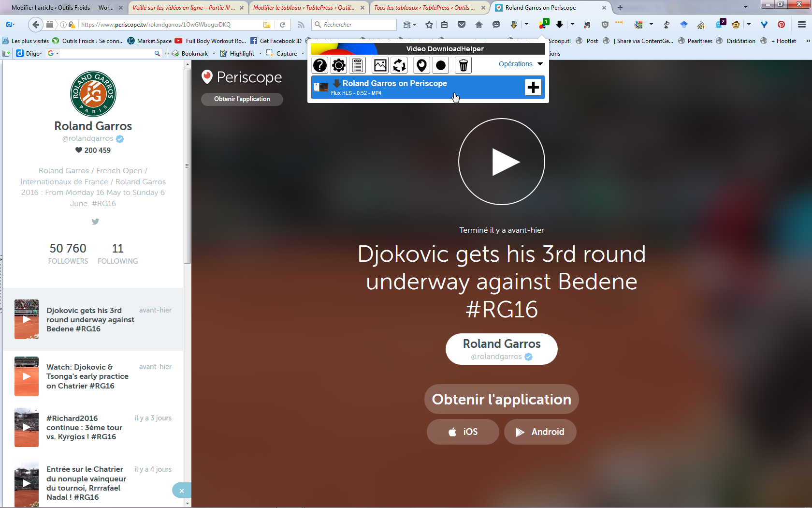This screenshot has height=508, width=812.
Task: Click the DownloadHelper convert arrows icon
Action: [399, 65]
